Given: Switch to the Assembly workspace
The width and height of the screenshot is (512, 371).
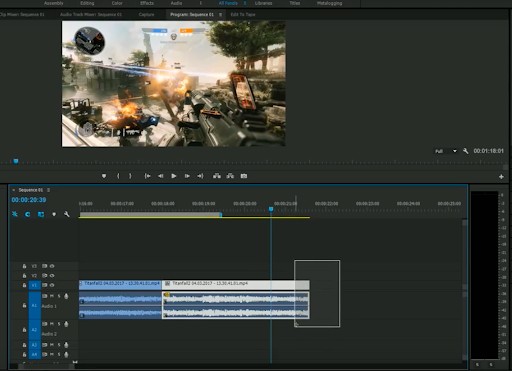Looking at the screenshot, I should click(54, 3).
